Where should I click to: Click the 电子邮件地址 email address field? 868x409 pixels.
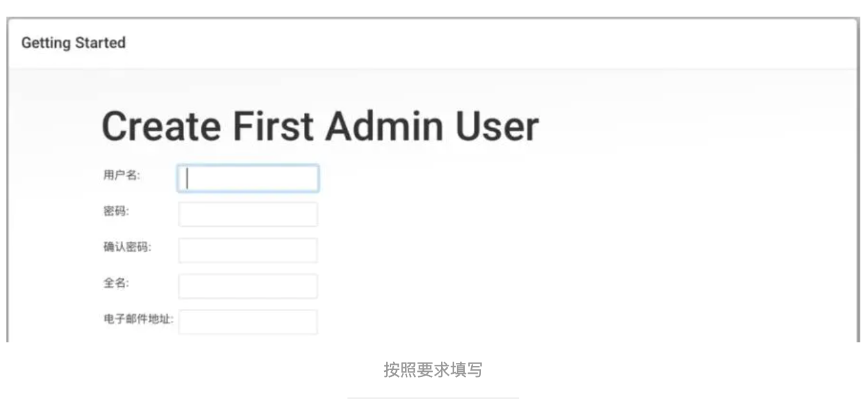tap(248, 322)
